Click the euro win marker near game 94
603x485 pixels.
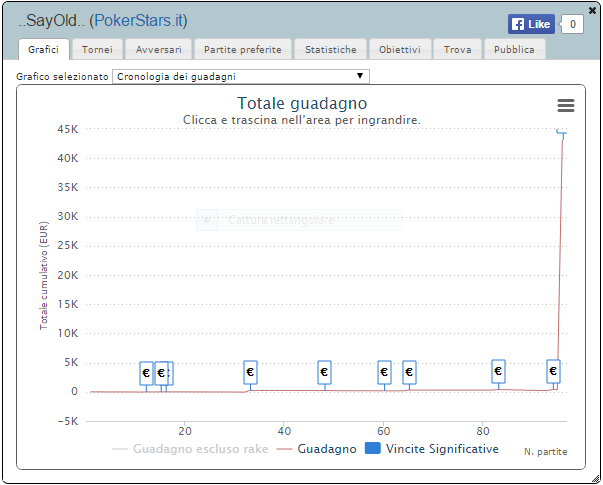[553, 371]
